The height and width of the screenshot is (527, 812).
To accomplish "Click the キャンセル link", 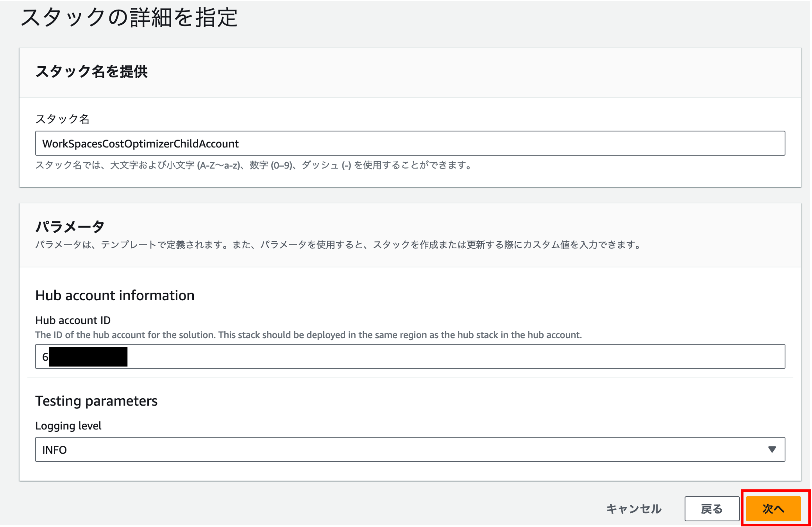I will [x=634, y=508].
